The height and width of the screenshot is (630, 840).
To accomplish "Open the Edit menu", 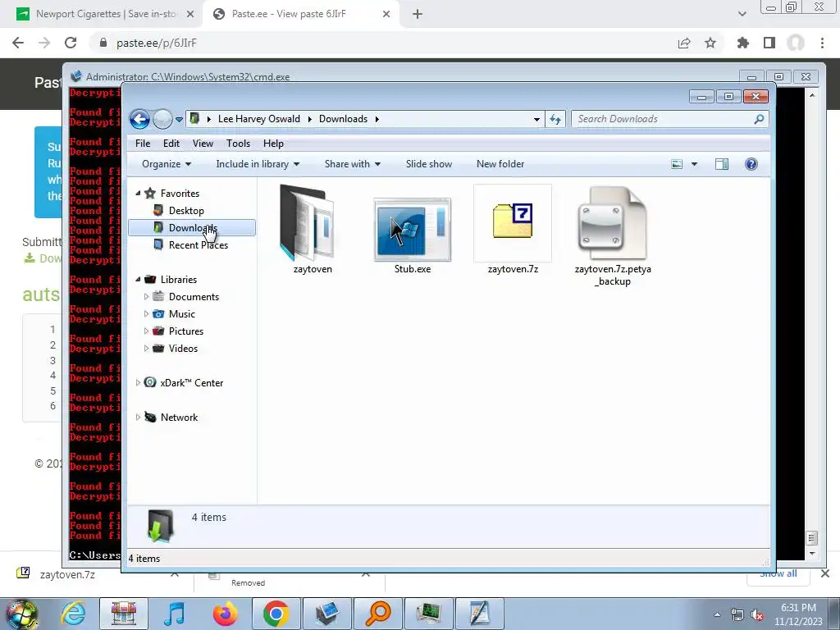I will click(x=171, y=144).
